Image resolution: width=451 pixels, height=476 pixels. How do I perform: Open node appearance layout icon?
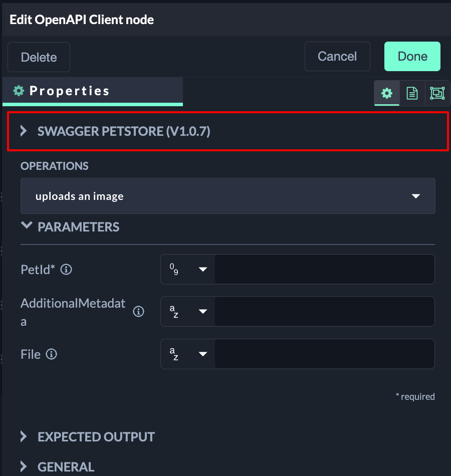tap(437, 93)
